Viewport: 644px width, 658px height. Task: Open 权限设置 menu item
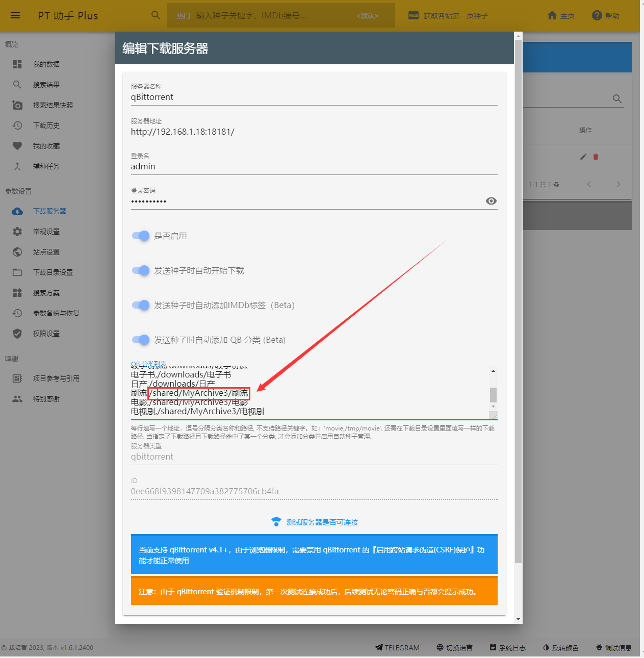46,334
